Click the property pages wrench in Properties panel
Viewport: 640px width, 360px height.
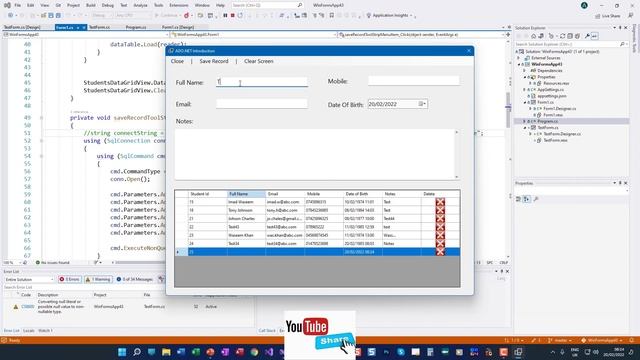(x=536, y=199)
